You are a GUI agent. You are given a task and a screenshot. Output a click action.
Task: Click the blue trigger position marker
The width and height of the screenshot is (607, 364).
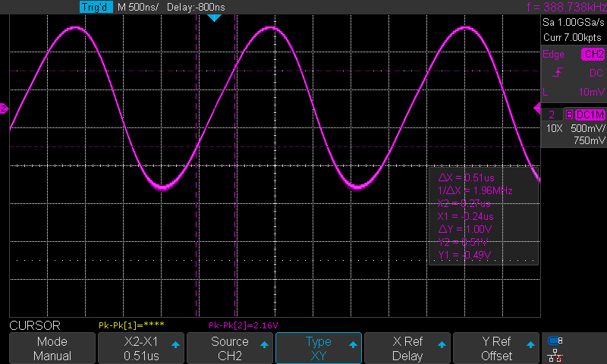[x=214, y=17]
